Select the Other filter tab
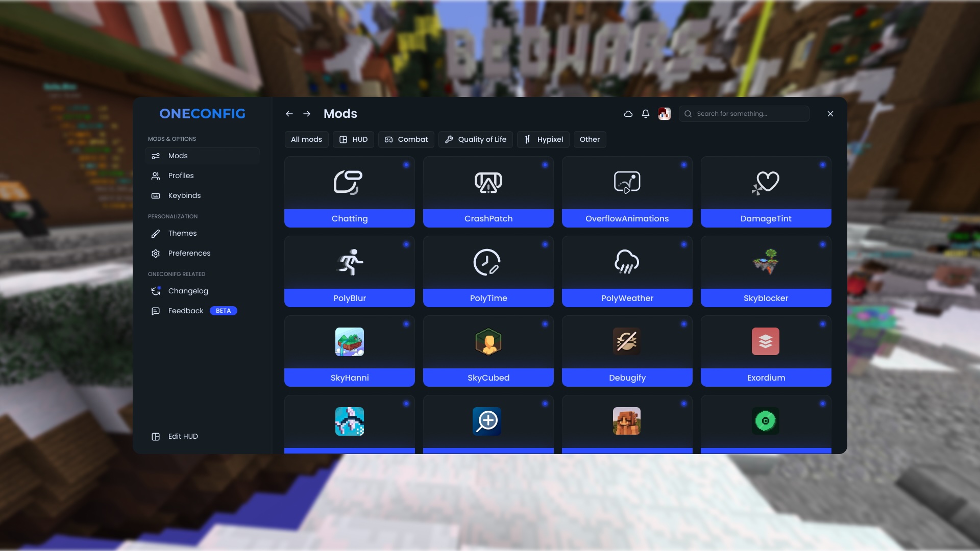This screenshot has height=551, width=980. click(x=590, y=139)
